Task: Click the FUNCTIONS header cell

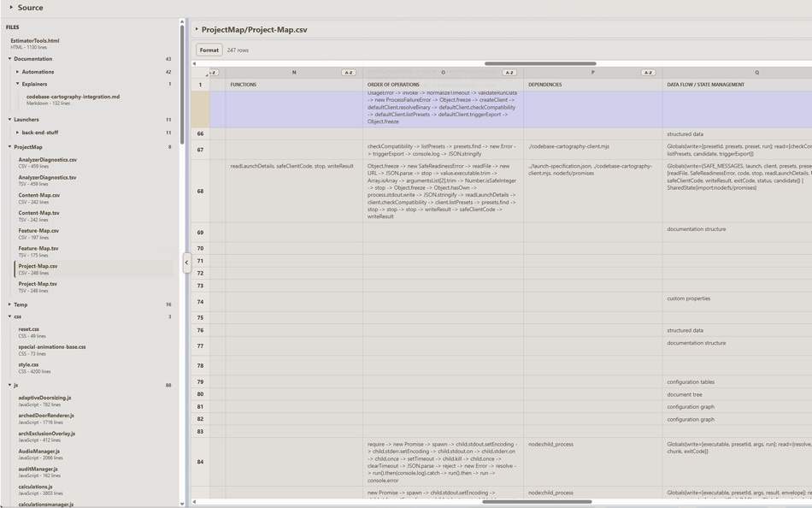Action: pyautogui.click(x=294, y=85)
